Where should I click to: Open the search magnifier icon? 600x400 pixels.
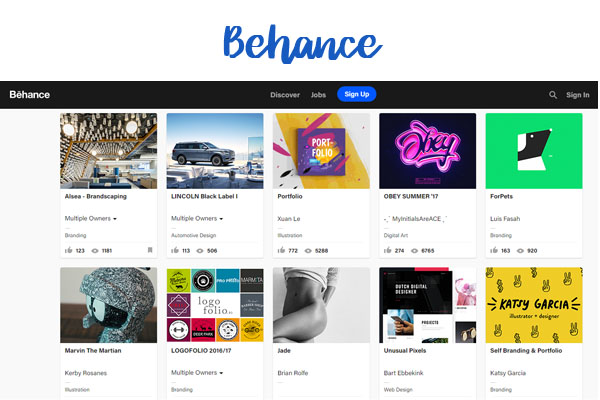click(553, 95)
